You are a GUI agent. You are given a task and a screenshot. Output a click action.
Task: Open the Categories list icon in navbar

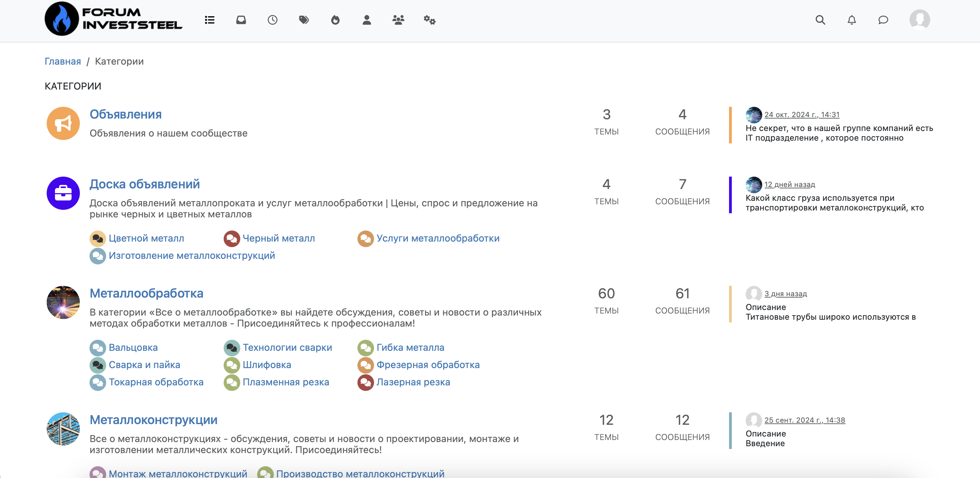209,20
